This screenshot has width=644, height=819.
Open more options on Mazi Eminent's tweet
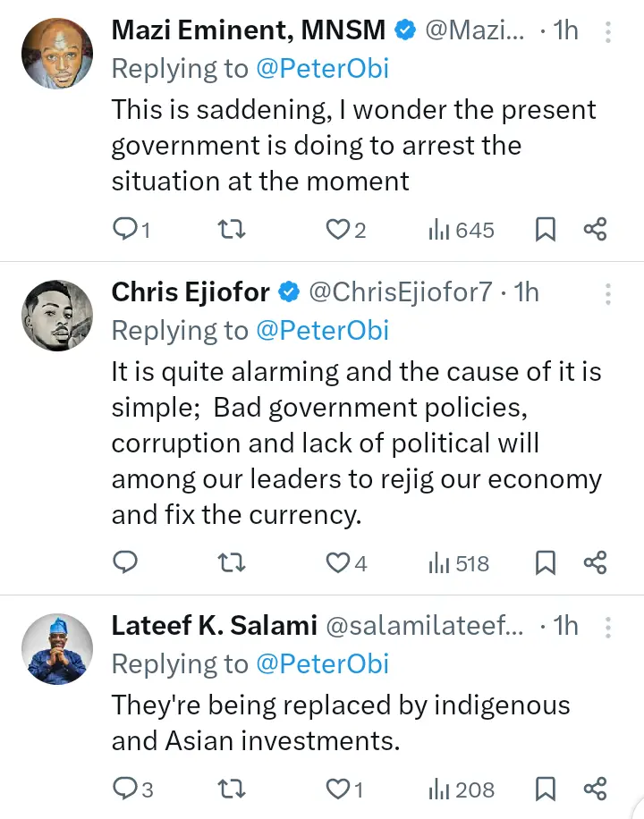[x=608, y=32]
